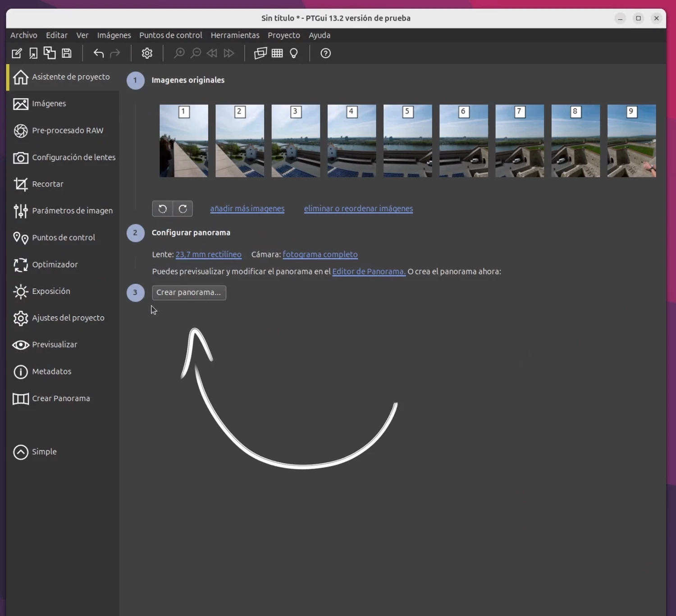676x616 pixels.
Task: Open the Editor de Panorama link
Action: (369, 271)
